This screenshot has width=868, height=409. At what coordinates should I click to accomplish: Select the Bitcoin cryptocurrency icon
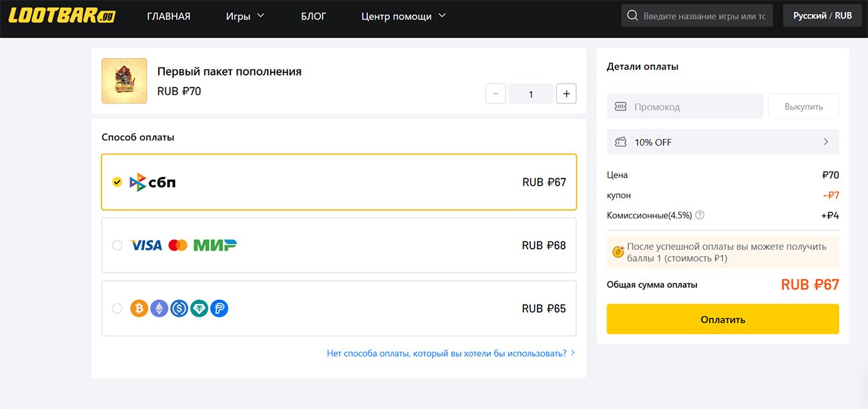tap(138, 308)
